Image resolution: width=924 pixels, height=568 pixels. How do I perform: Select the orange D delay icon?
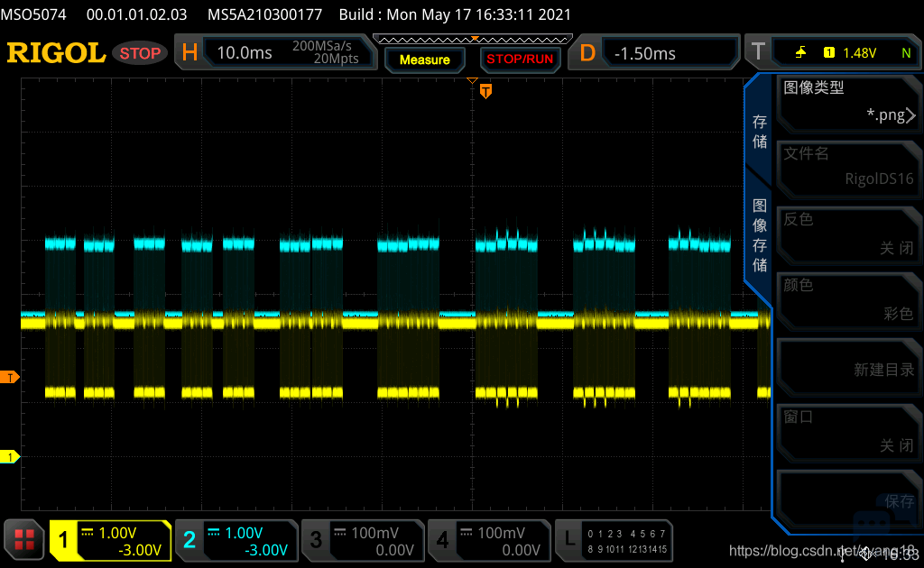587,53
